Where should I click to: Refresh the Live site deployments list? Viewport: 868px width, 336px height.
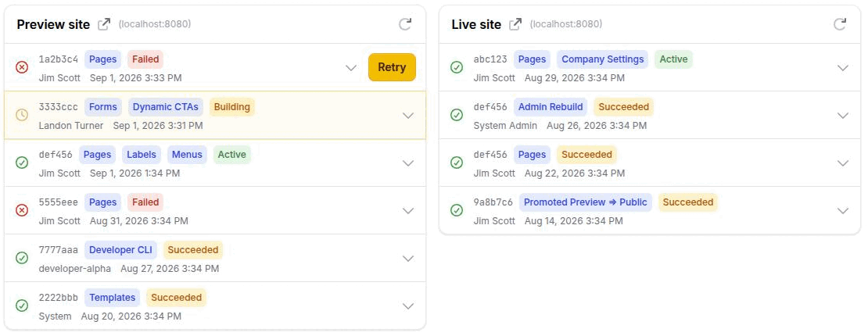[840, 23]
